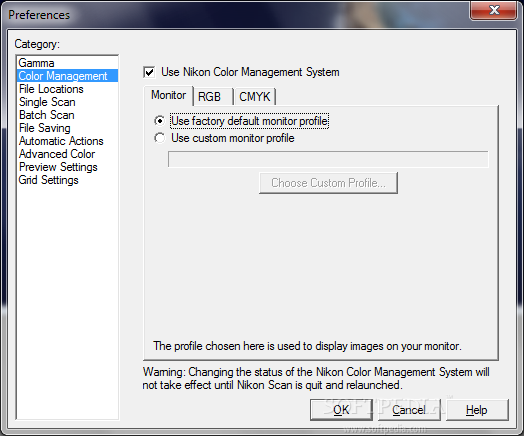Screen dimensions: 524x436
Task: Confirm preferences with OK
Action: (341, 410)
